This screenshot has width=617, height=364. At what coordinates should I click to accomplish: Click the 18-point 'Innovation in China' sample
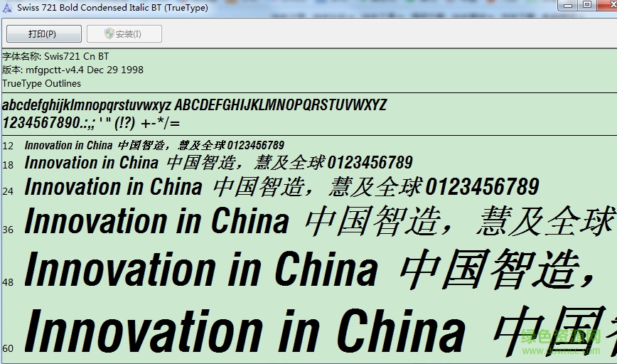[91, 163]
